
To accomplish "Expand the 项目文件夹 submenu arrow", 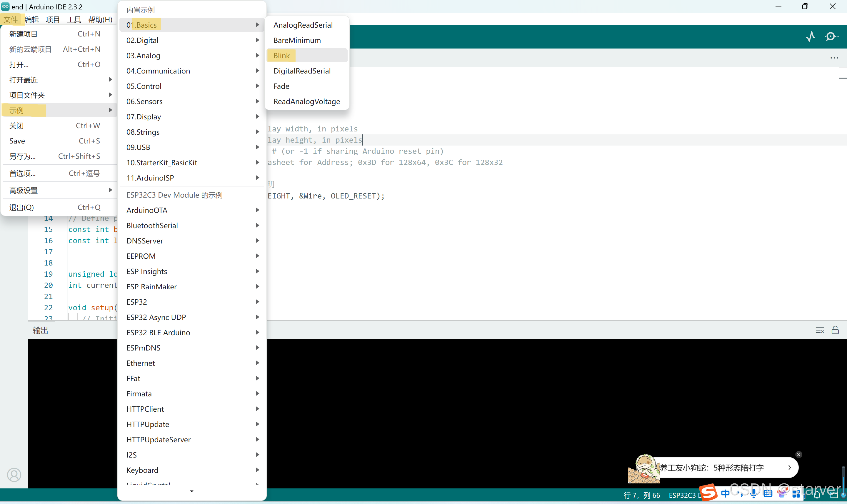I will (110, 95).
